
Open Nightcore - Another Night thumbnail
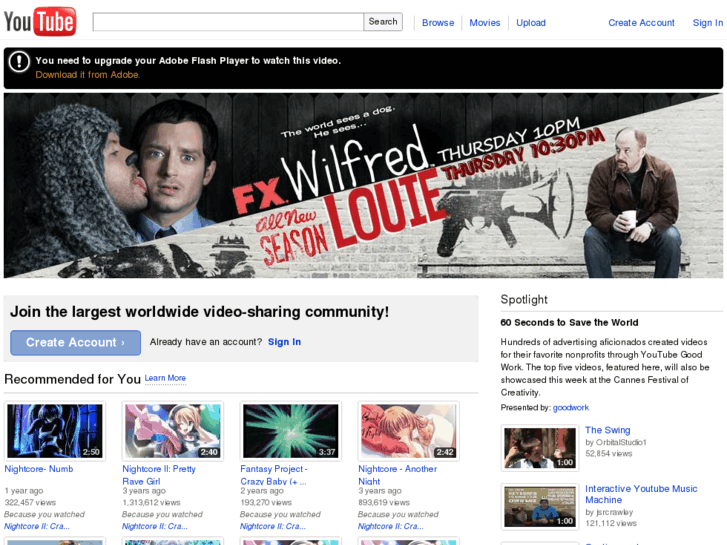tap(409, 431)
